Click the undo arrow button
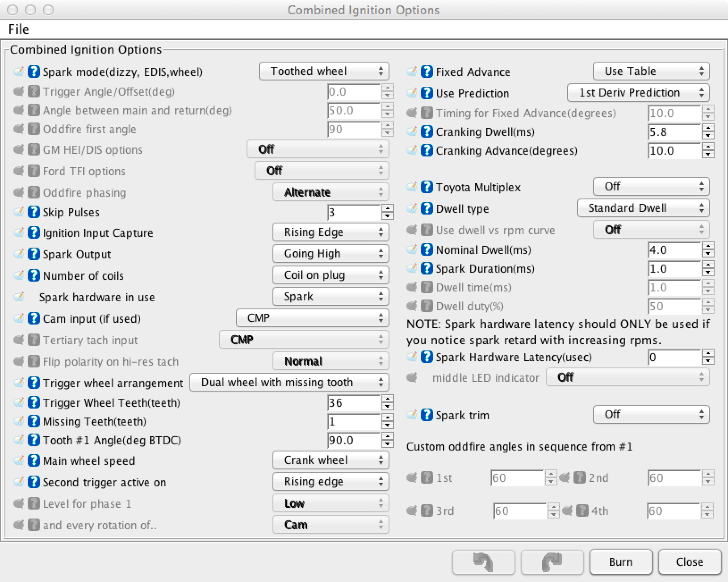The width and height of the screenshot is (728, 582). pos(483,562)
